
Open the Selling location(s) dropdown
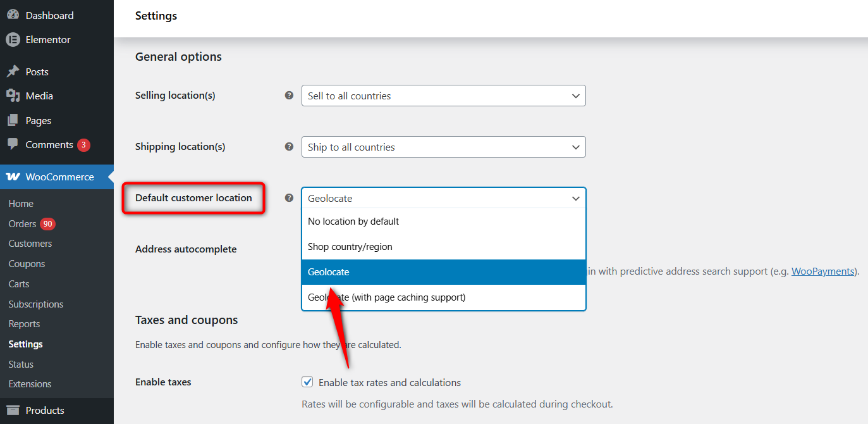[x=443, y=96]
